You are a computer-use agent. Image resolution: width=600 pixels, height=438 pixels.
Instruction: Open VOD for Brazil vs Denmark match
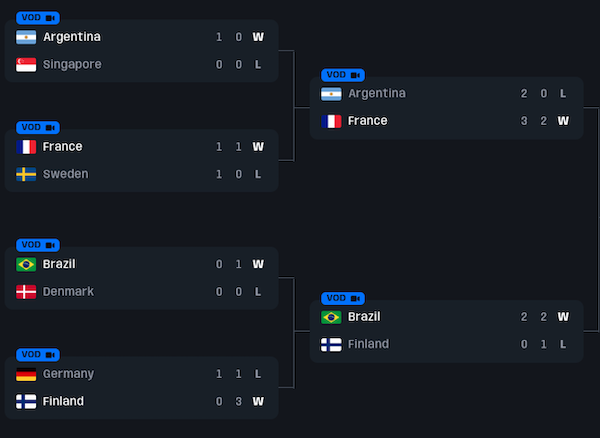[x=38, y=245]
